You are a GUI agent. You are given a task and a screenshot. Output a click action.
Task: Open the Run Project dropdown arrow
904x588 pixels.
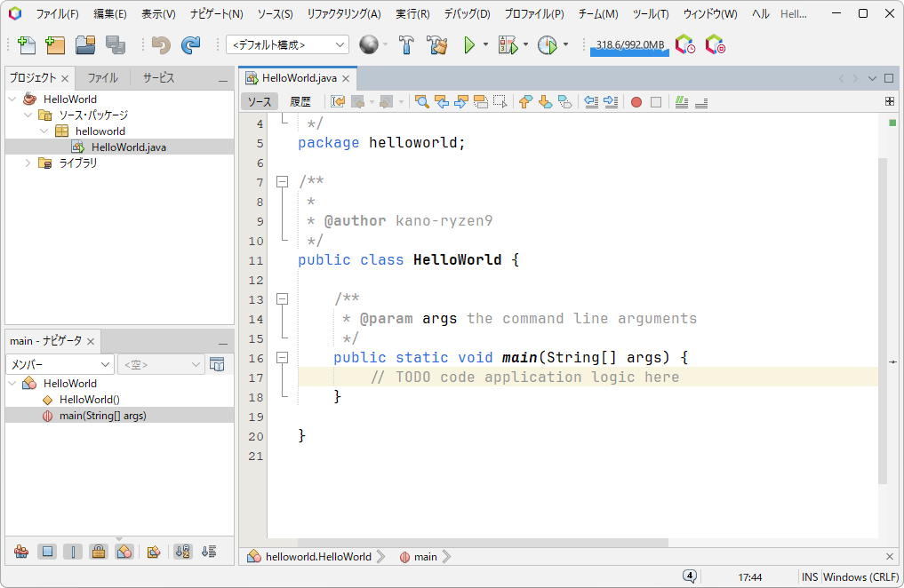(x=485, y=44)
